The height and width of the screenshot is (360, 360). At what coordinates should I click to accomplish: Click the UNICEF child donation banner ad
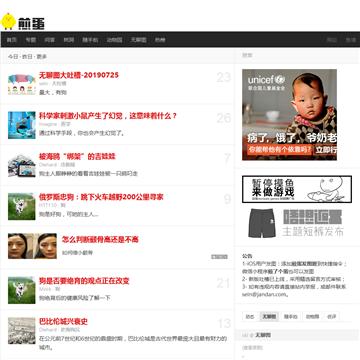coord(289,115)
